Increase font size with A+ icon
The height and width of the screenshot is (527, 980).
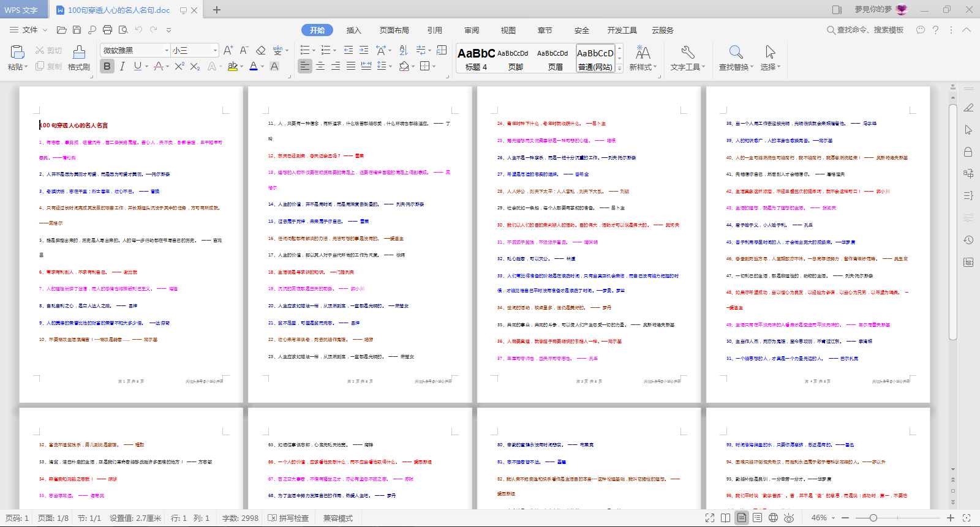pyautogui.click(x=228, y=50)
